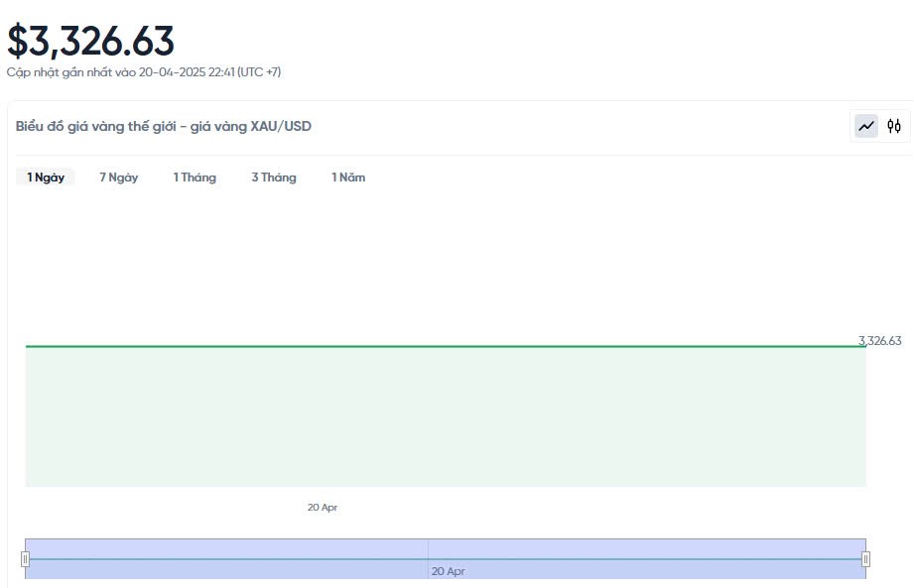
Task: Click the blue series line in navigator
Action: click(248, 559)
